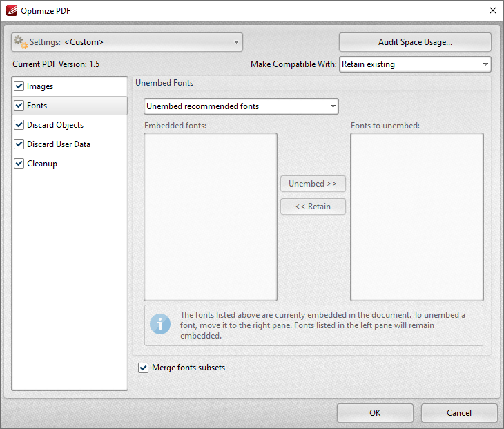The image size is (504, 429).
Task: Click the Settings gear icon
Action: tap(21, 41)
